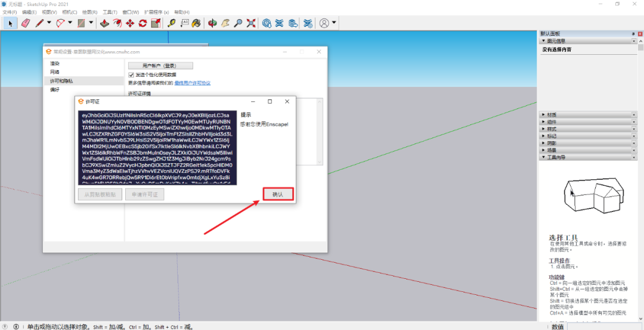Select the Zoom Extents tool
Screen dimensions: 644x330
pos(251,23)
